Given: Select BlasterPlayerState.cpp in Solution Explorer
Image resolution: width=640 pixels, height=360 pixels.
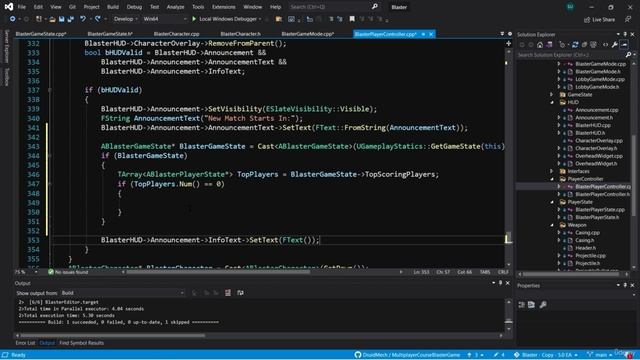Looking at the screenshot, I should pyautogui.click(x=600, y=210).
